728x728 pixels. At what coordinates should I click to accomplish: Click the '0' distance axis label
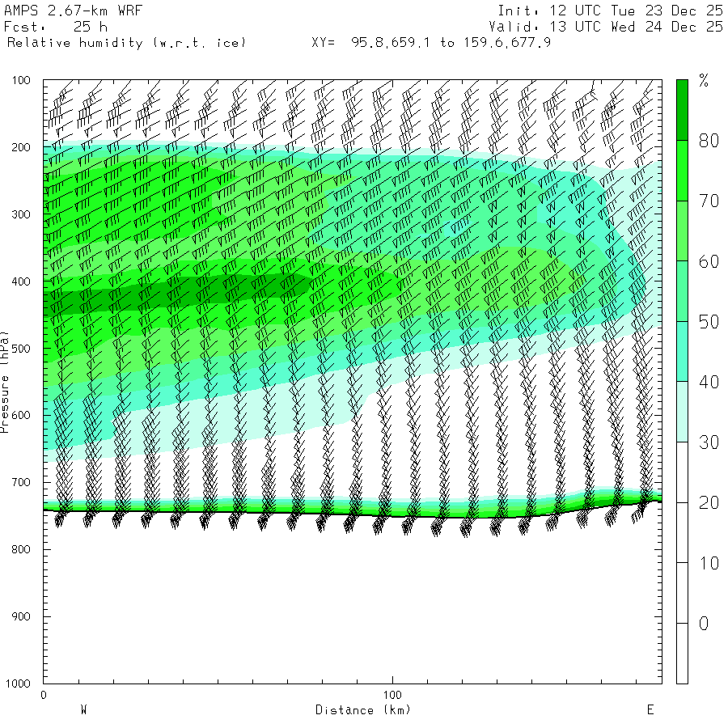point(44,695)
